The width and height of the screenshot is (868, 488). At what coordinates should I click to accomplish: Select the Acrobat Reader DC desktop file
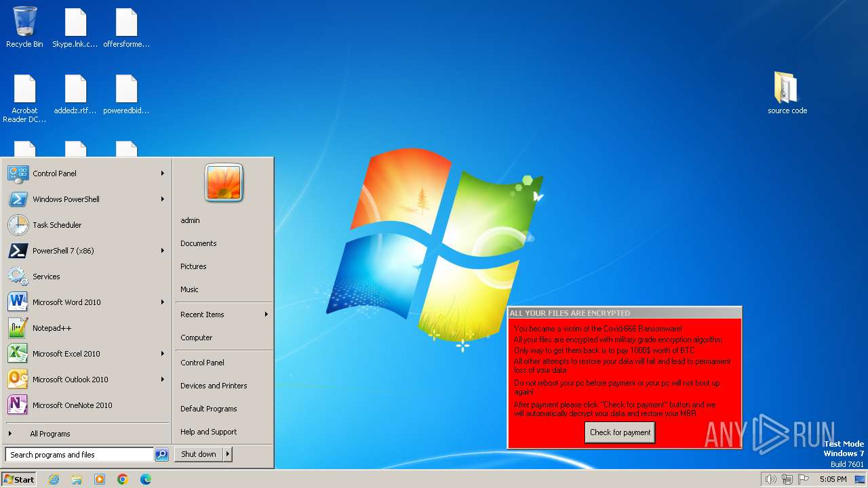[x=24, y=98]
